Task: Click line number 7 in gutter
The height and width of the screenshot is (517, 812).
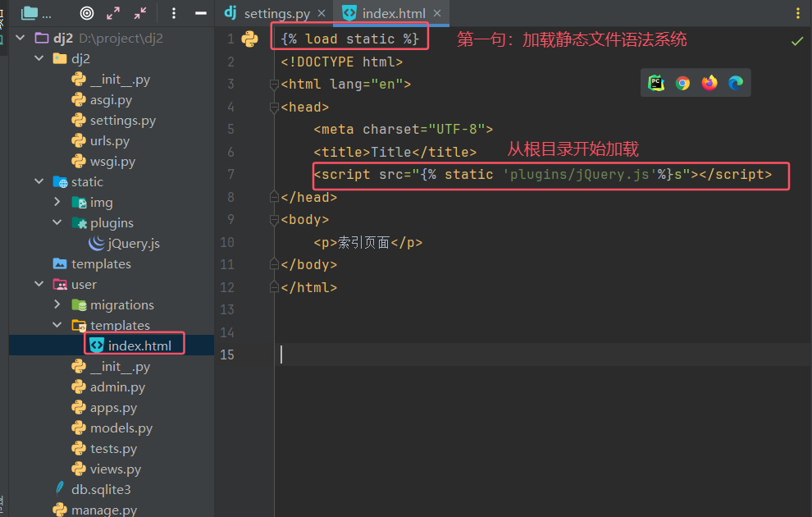Action: pyautogui.click(x=230, y=174)
